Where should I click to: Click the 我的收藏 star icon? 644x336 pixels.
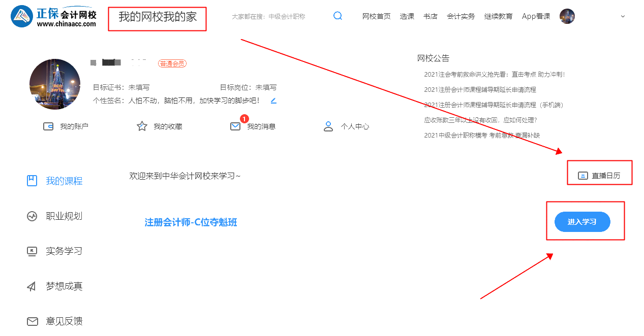point(141,125)
